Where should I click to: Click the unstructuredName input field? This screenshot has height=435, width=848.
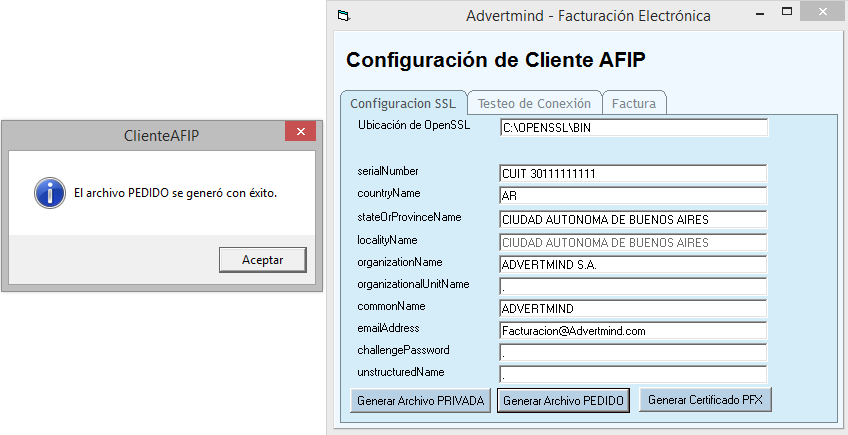[x=633, y=374]
